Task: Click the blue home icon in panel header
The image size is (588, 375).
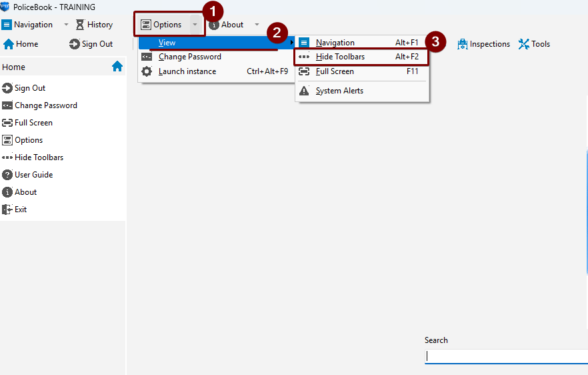Action: 117,67
